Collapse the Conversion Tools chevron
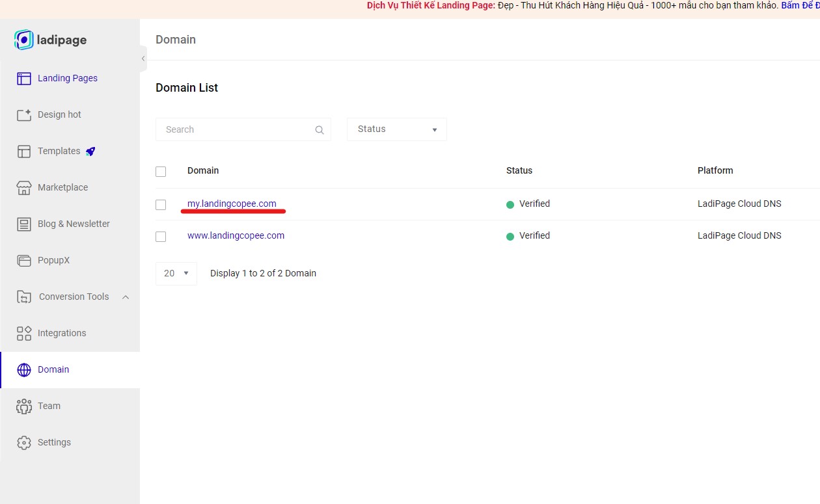Image resolution: width=820 pixels, height=504 pixels. [x=126, y=297]
